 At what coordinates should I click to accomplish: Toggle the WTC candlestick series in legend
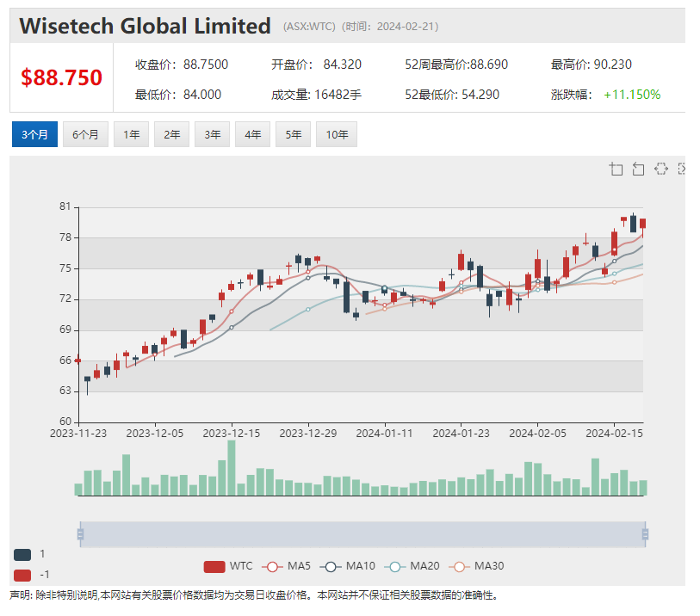point(228,566)
